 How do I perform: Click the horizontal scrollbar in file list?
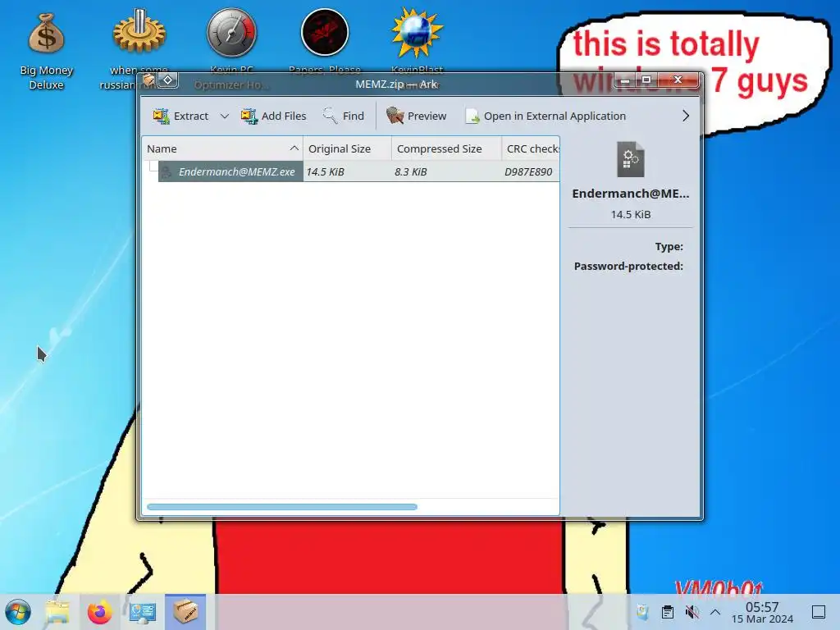[x=282, y=507]
